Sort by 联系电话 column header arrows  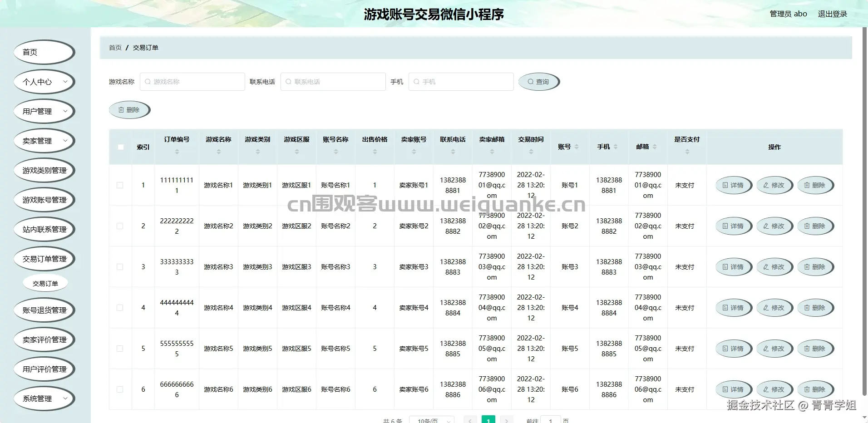(453, 152)
